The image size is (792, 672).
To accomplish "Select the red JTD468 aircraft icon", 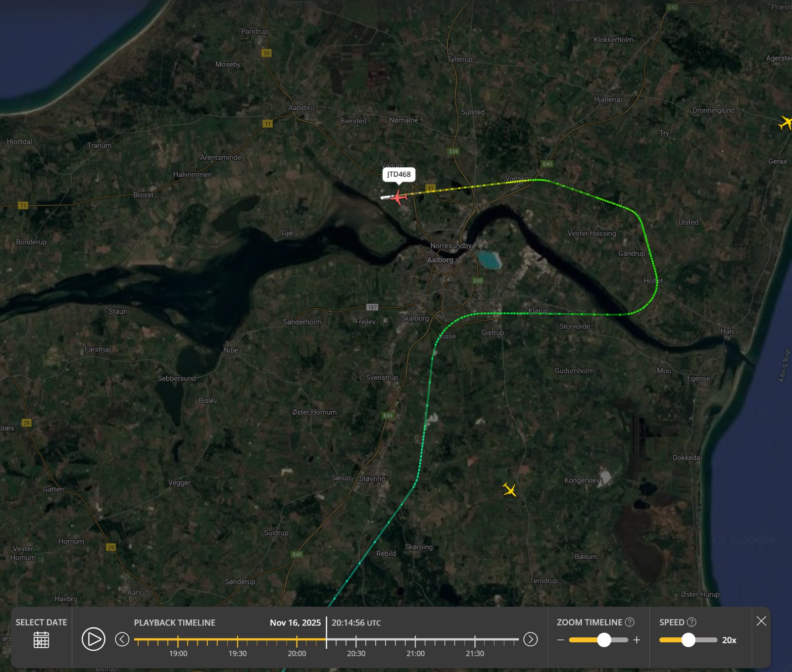I will [398, 197].
